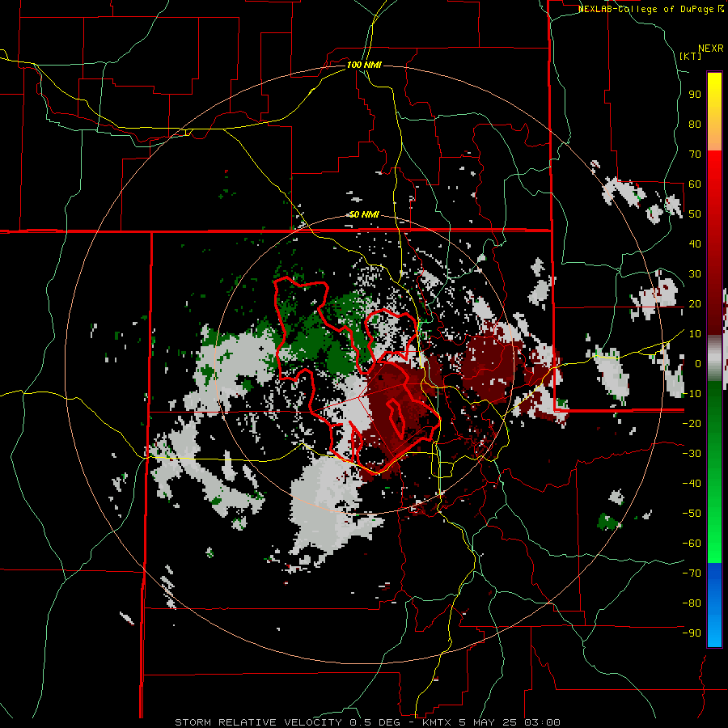This screenshot has height=728, width=728.
Task: Click the 0 value on velocity scale
Action: tap(698, 363)
